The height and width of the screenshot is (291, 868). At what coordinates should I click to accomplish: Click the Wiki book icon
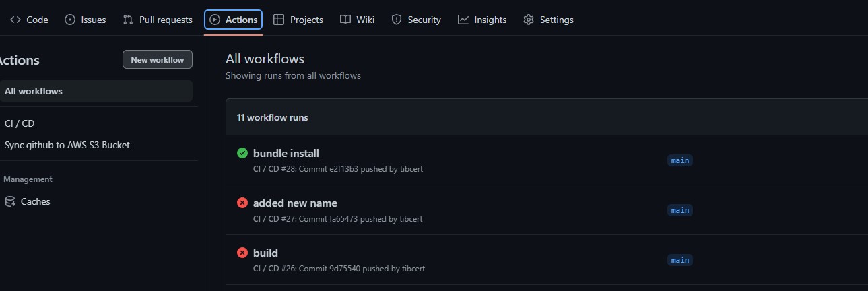(x=345, y=20)
